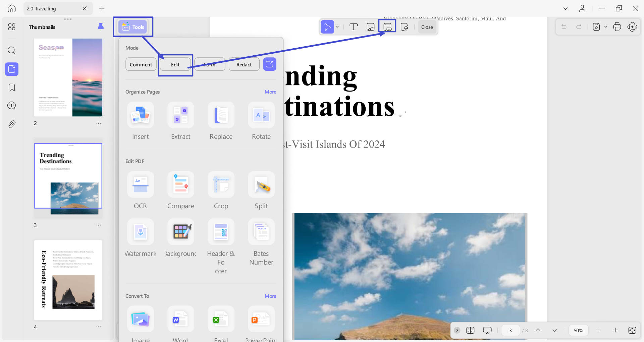Viewport: 644px width, 342px height.
Task: Print the document
Action: click(x=617, y=27)
